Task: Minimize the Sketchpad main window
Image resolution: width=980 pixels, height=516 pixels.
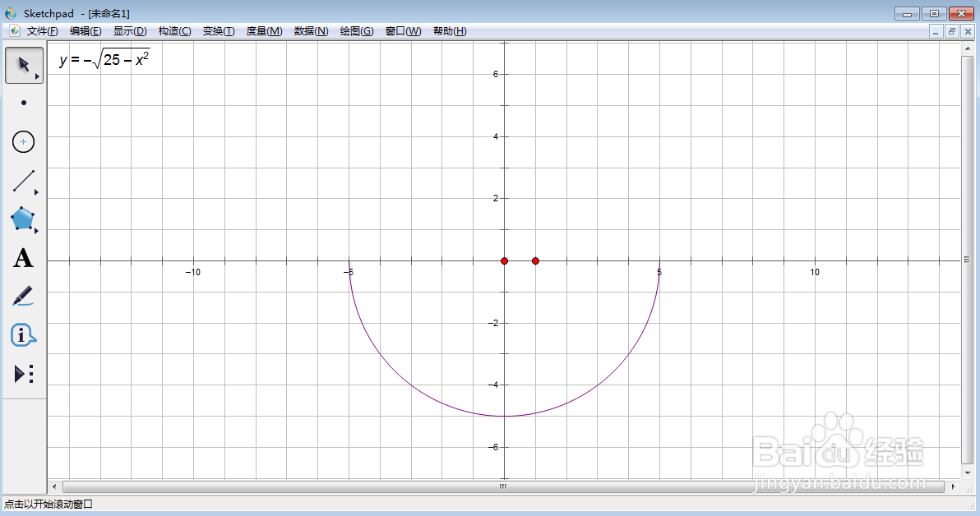Action: [x=907, y=14]
